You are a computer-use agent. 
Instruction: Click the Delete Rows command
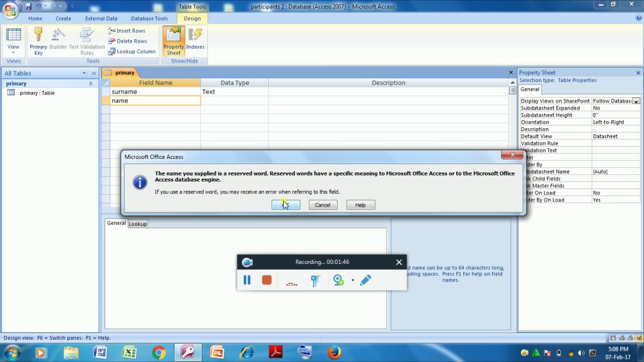click(127, 41)
